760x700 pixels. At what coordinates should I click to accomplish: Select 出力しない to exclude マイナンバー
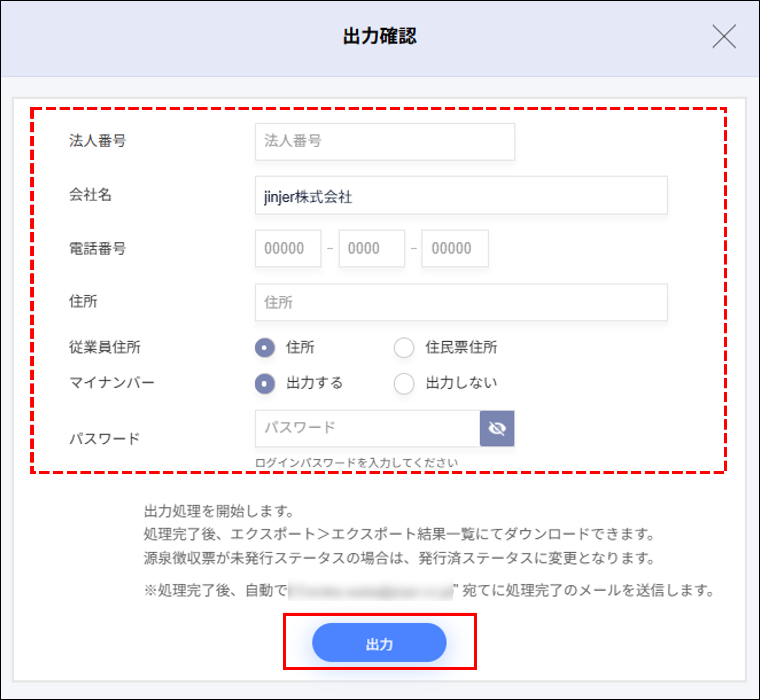click(x=404, y=383)
